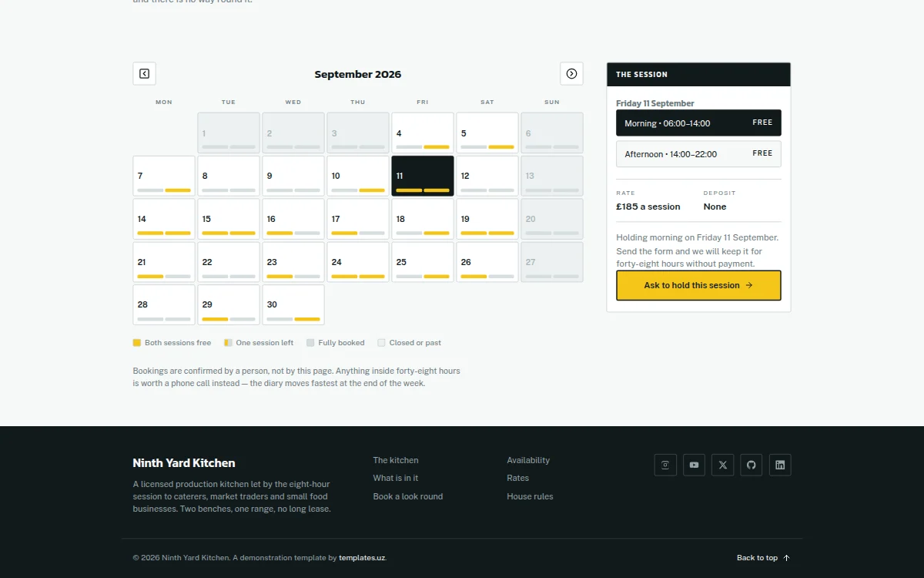Open the YouTube footer icon

click(694, 465)
